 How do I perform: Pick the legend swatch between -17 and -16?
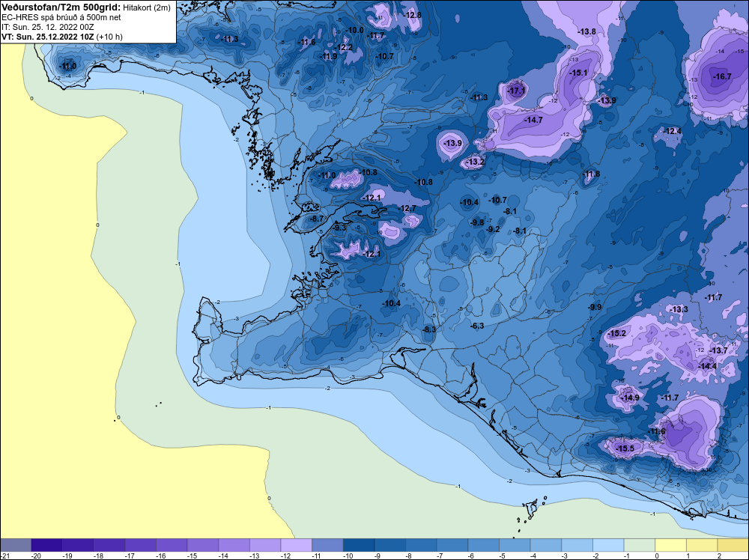pyautogui.click(x=141, y=545)
